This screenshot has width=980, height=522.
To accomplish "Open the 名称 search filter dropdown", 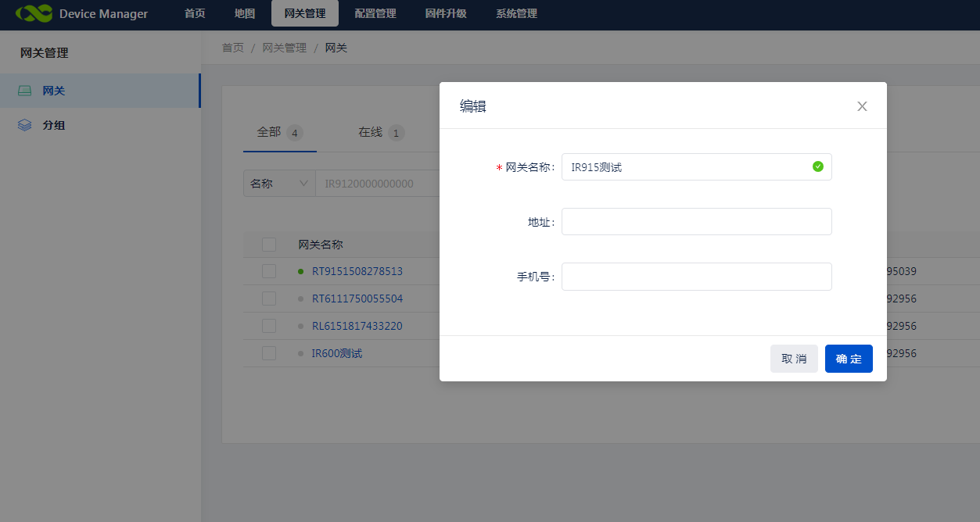I will point(279,183).
